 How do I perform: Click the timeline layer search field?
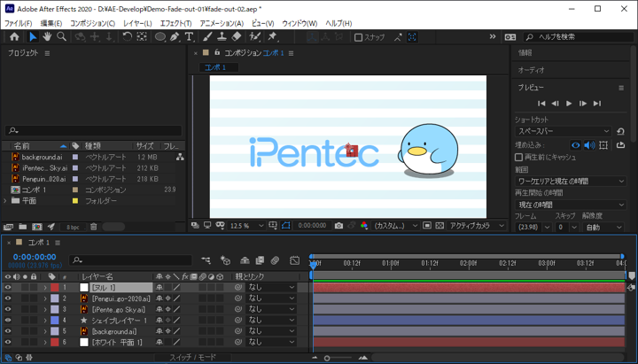[x=130, y=260]
